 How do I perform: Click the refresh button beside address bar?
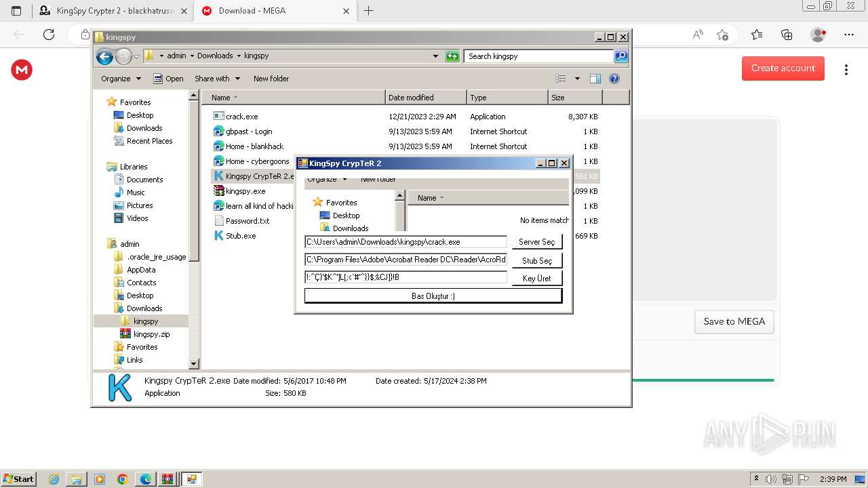(452, 56)
